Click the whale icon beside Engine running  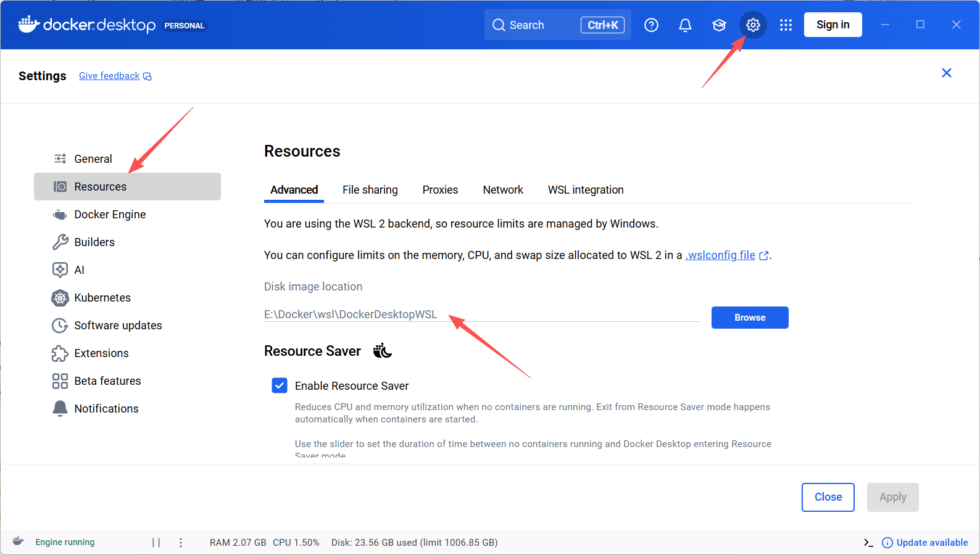click(x=19, y=541)
